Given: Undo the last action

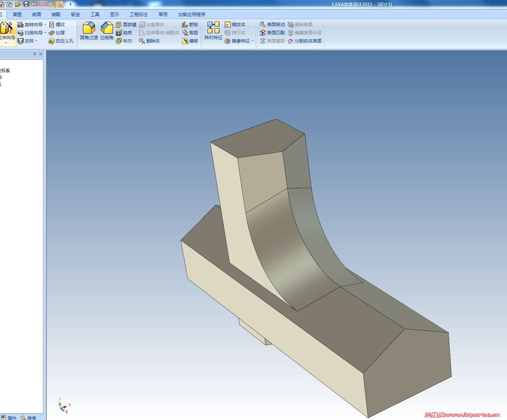Looking at the screenshot, I should 34,4.
